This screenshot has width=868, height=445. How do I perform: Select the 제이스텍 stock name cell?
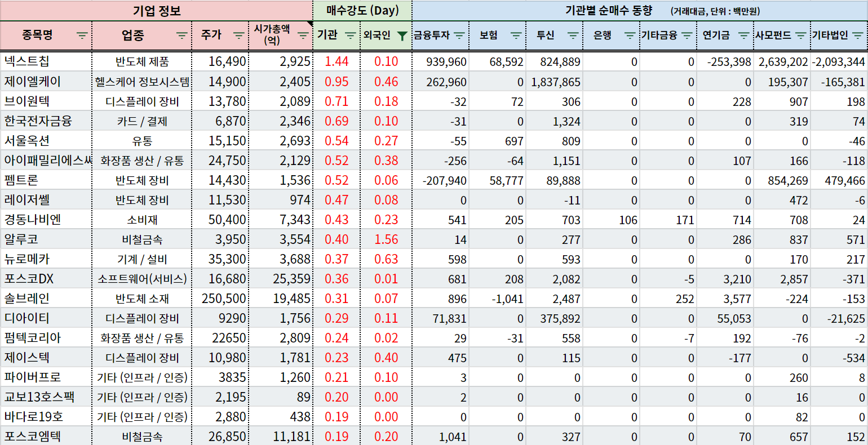46,357
